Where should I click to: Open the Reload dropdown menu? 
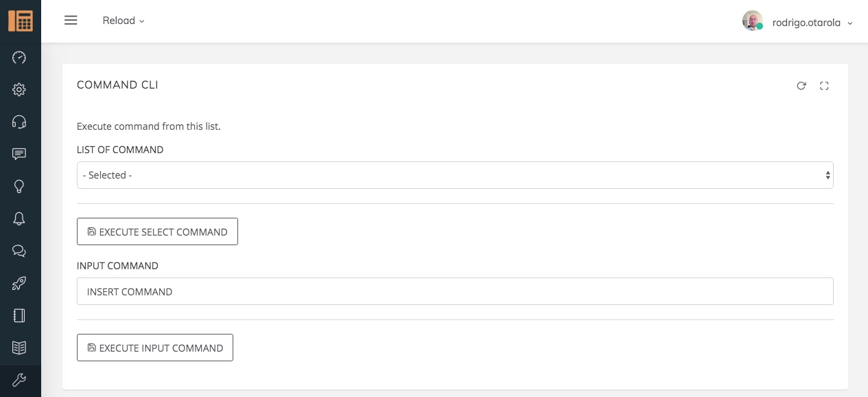pyautogui.click(x=124, y=21)
